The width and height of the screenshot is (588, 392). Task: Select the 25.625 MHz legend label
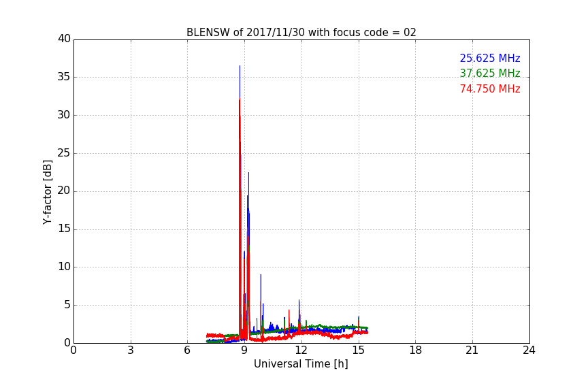pos(490,58)
